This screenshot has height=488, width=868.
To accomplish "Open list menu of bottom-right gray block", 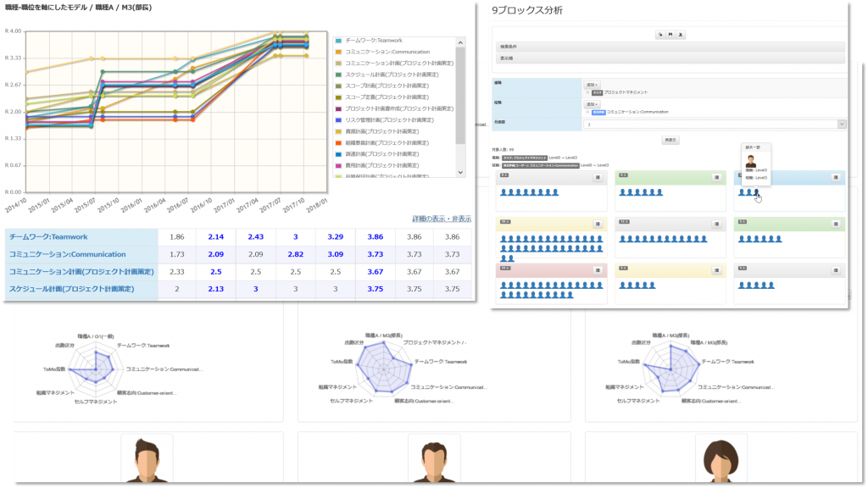I will coord(836,270).
